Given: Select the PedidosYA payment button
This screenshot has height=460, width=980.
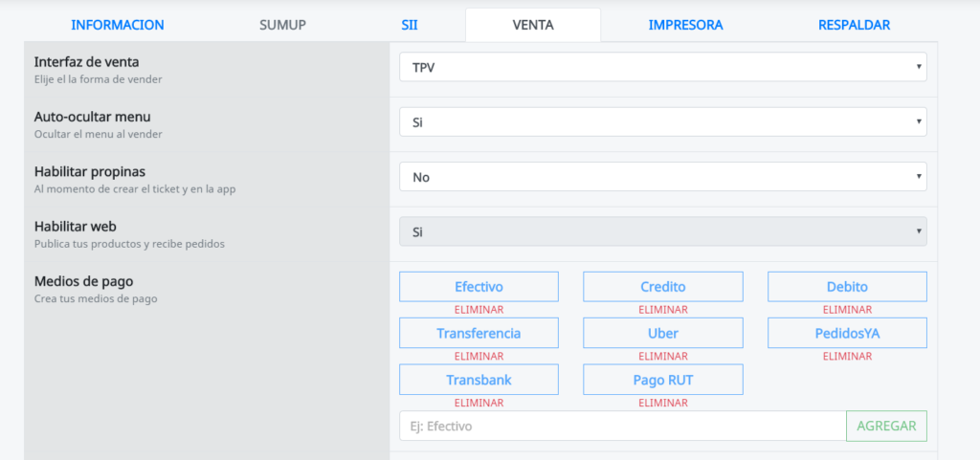Looking at the screenshot, I should click(847, 333).
